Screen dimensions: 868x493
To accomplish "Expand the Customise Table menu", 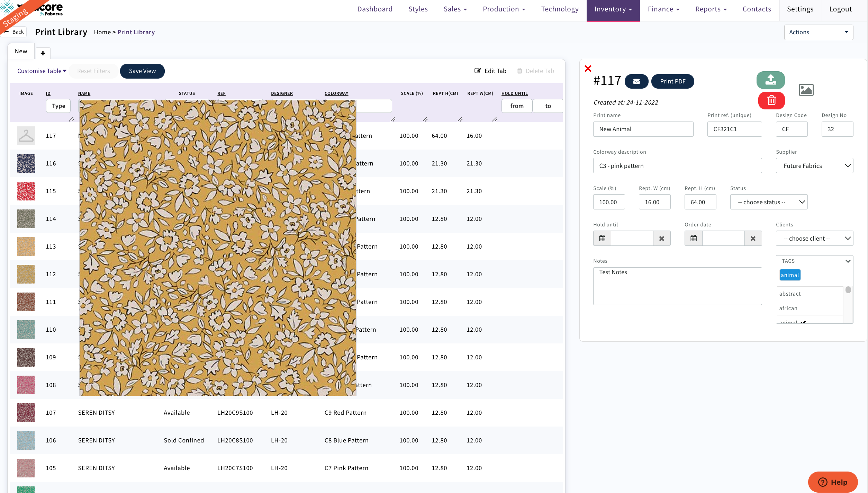I will click(x=41, y=71).
